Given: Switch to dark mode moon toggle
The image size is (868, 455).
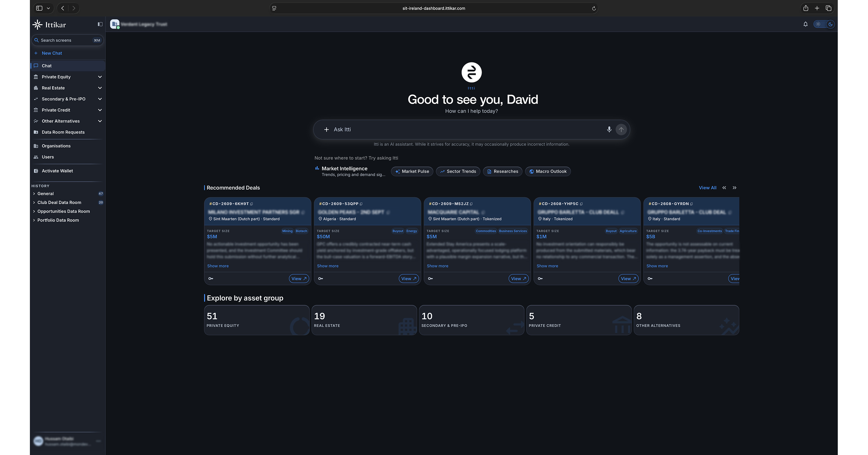Looking at the screenshot, I should [830, 24].
